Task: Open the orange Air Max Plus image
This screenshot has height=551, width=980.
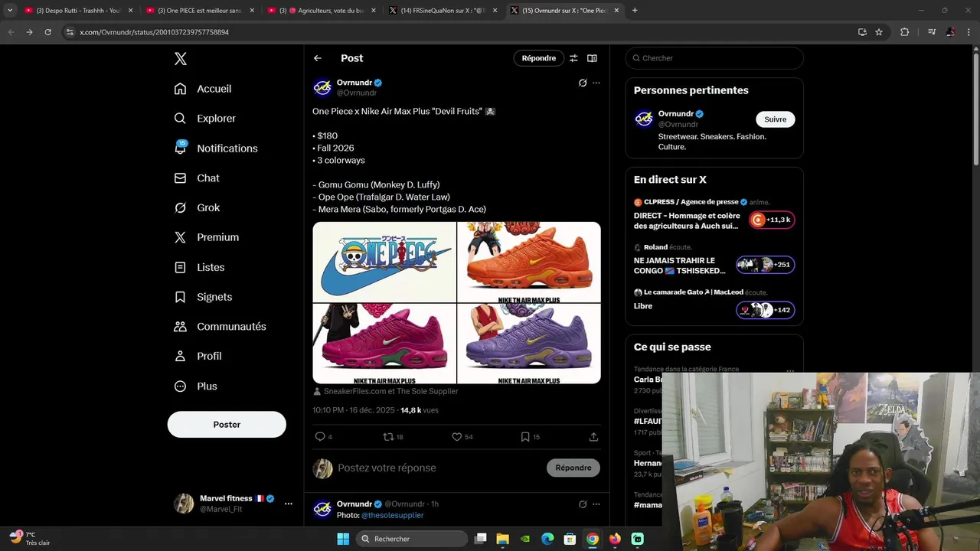Action: (x=529, y=262)
